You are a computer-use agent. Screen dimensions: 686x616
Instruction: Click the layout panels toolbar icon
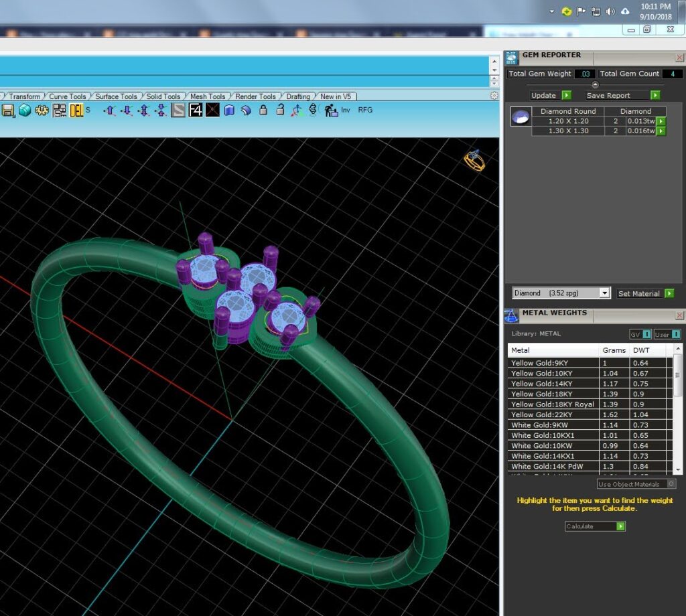click(x=60, y=110)
